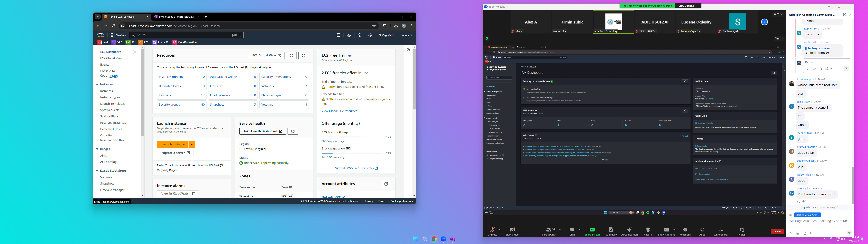Collapse the Elastic Block Store section

(x=97, y=171)
